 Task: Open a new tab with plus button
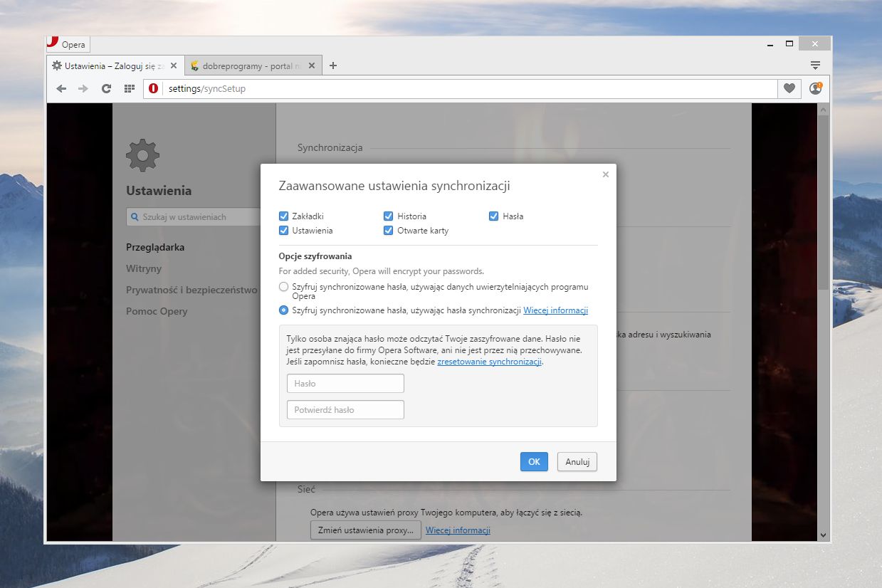point(332,65)
